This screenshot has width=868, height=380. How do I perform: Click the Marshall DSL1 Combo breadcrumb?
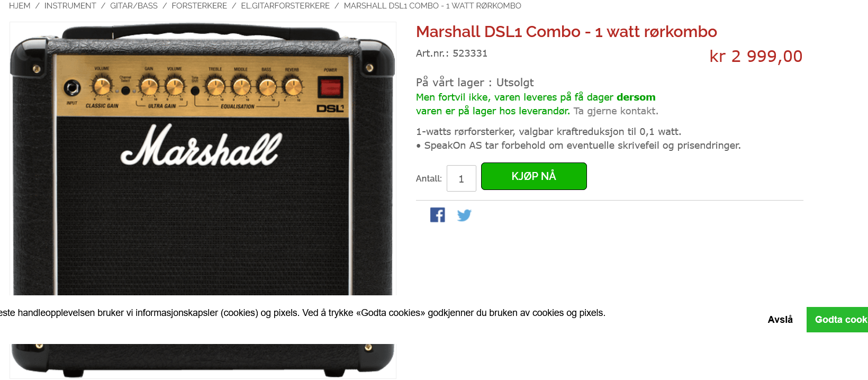(x=432, y=6)
